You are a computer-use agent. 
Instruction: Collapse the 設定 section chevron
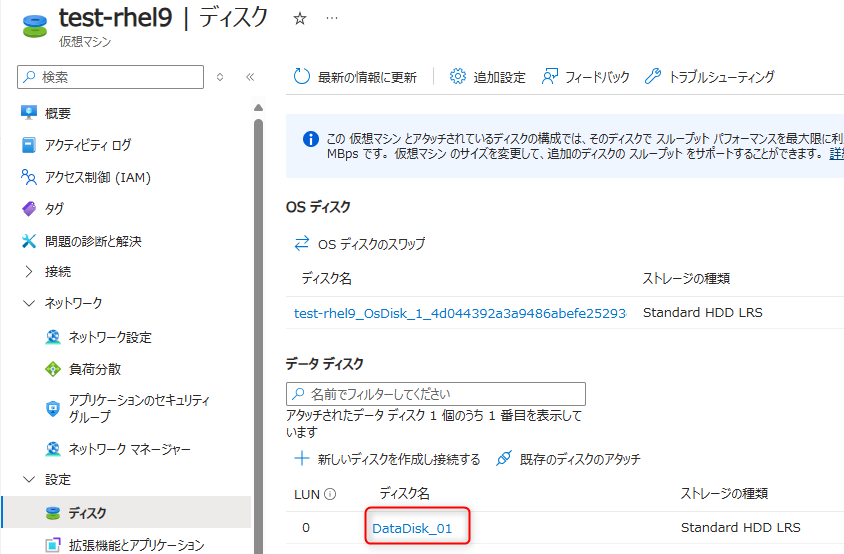click(29, 479)
